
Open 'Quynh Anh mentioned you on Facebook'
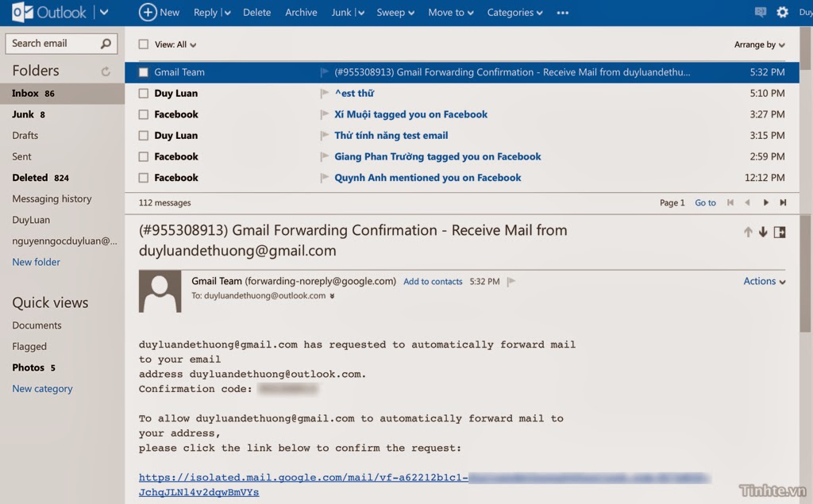click(x=428, y=178)
